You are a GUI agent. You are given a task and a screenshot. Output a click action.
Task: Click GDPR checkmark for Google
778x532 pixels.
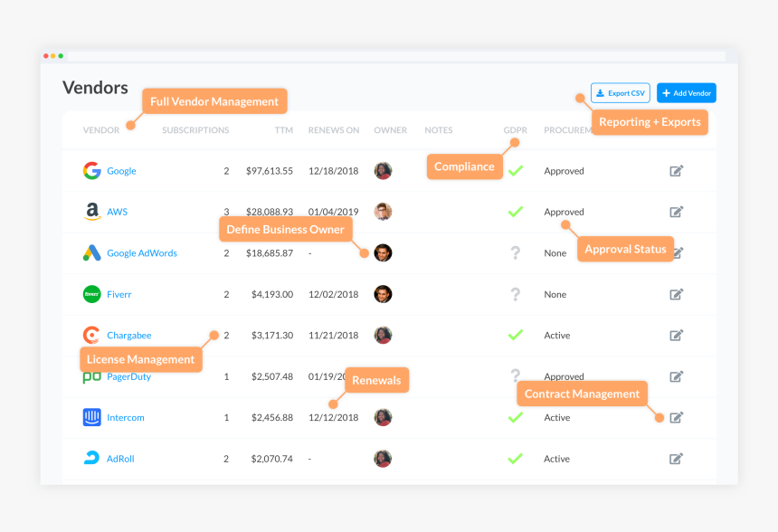tap(516, 171)
